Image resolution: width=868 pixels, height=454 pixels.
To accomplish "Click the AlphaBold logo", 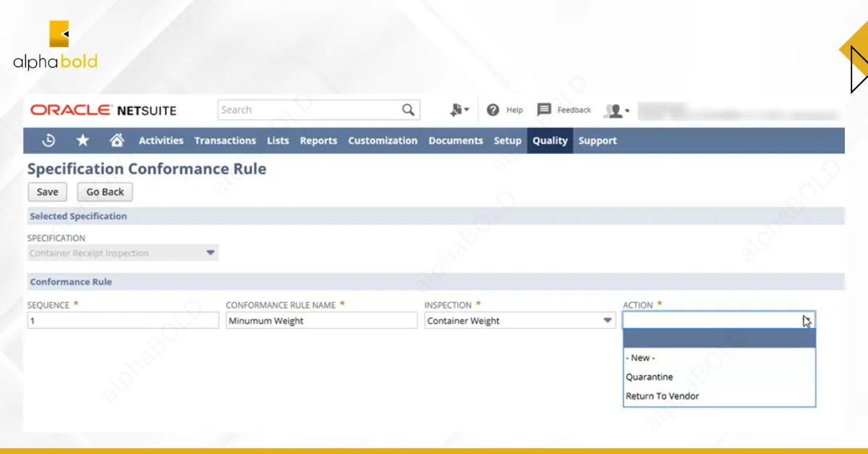I will pos(56,46).
